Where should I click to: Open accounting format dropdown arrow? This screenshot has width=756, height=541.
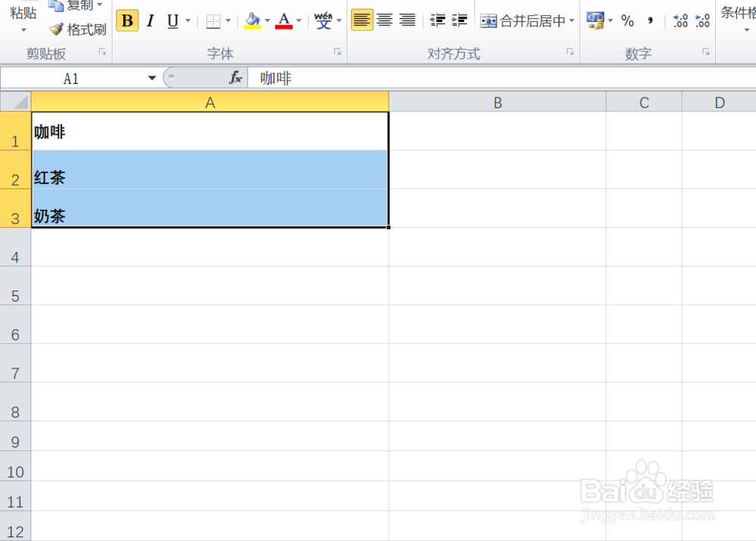[611, 20]
